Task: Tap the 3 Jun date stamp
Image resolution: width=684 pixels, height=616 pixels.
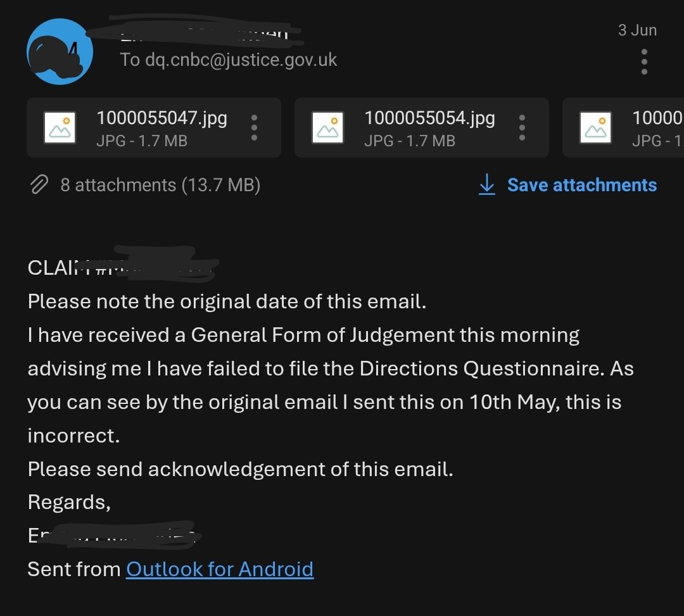Action: pyautogui.click(x=637, y=30)
